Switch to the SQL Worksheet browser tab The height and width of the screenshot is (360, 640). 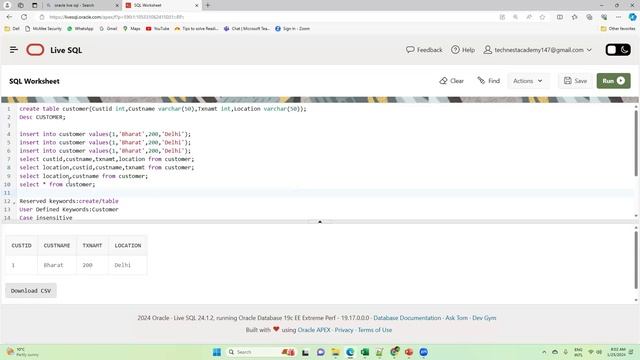pos(162,5)
